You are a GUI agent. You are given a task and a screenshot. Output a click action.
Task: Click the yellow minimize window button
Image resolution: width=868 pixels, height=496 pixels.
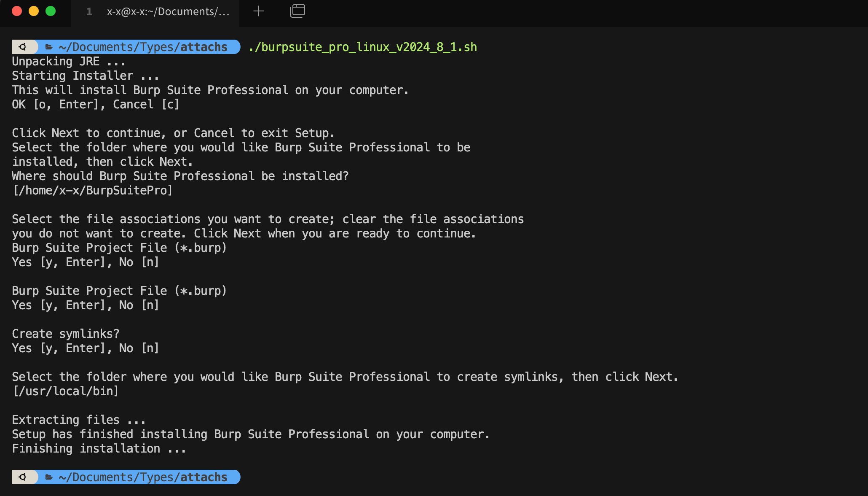click(x=34, y=11)
